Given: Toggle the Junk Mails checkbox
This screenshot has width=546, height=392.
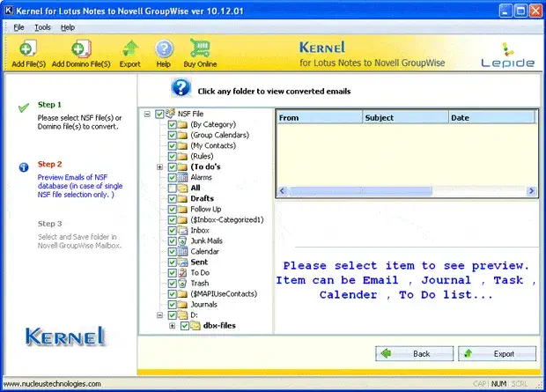Looking at the screenshot, I should (172, 240).
